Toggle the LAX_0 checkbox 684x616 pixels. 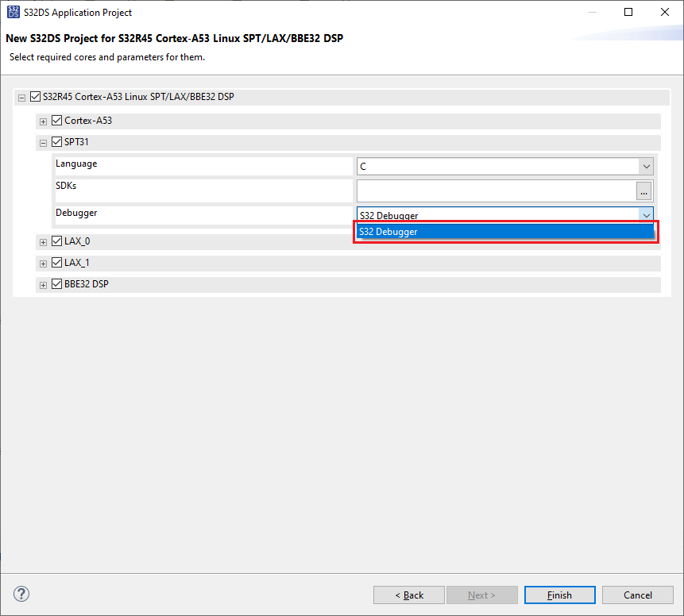point(56,241)
